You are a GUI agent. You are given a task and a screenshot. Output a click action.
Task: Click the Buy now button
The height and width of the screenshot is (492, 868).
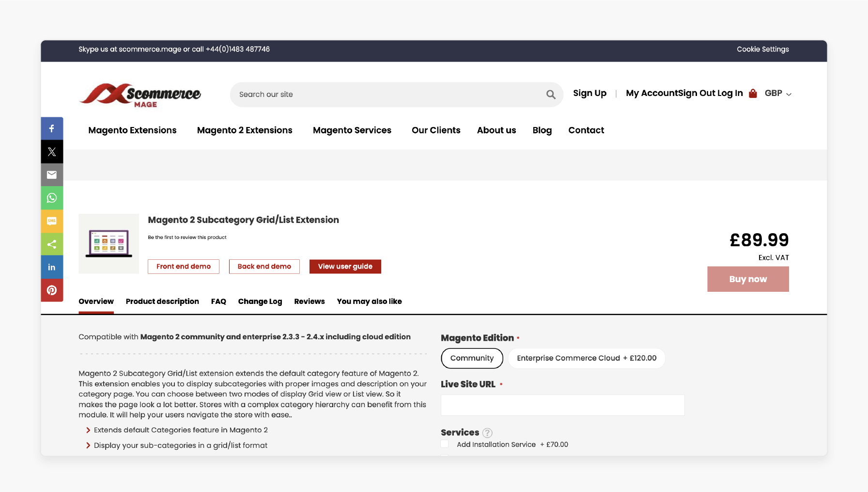[748, 279]
